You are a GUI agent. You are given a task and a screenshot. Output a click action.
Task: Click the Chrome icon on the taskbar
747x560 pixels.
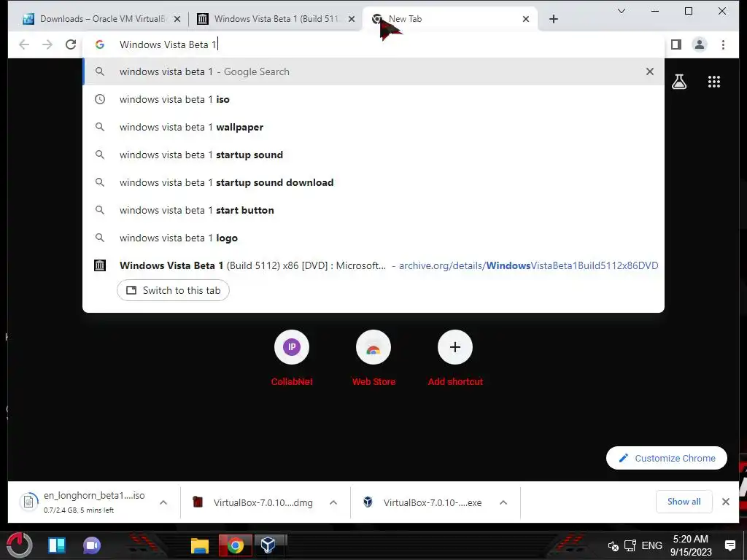pos(235,545)
